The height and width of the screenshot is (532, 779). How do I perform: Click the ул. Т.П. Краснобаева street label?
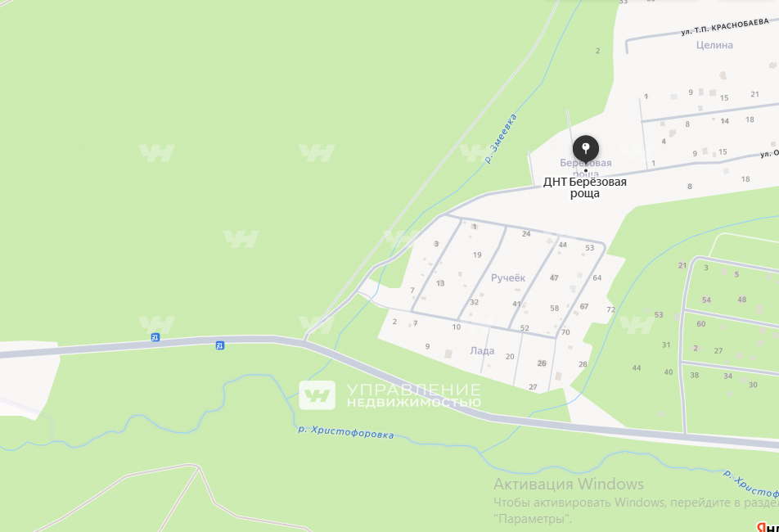pos(725,26)
